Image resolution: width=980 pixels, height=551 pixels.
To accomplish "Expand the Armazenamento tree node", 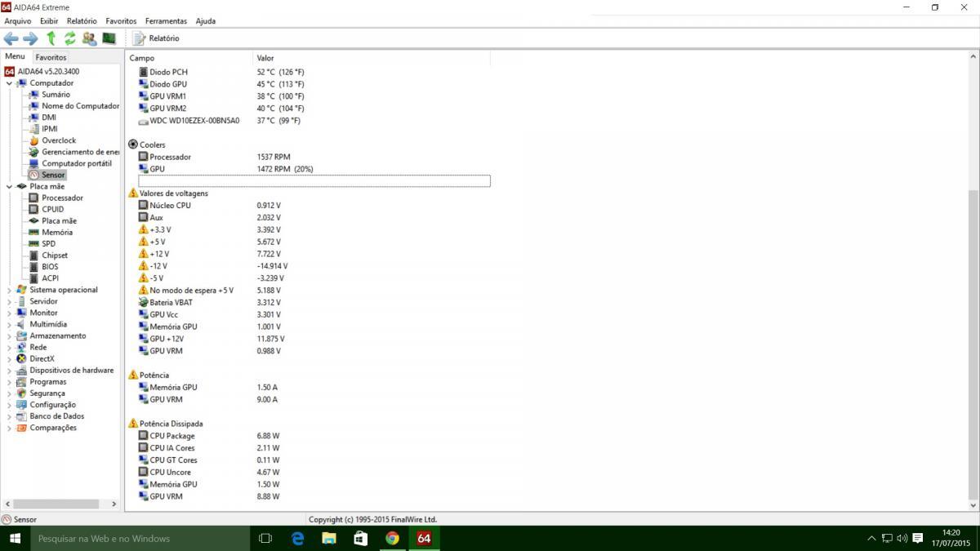I will (x=9, y=335).
